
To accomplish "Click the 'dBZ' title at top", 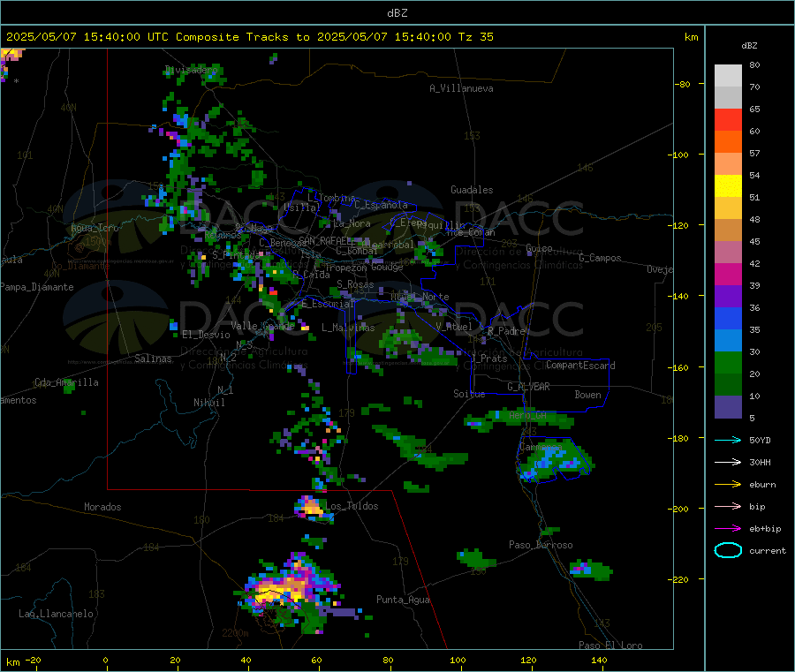I will [397, 13].
